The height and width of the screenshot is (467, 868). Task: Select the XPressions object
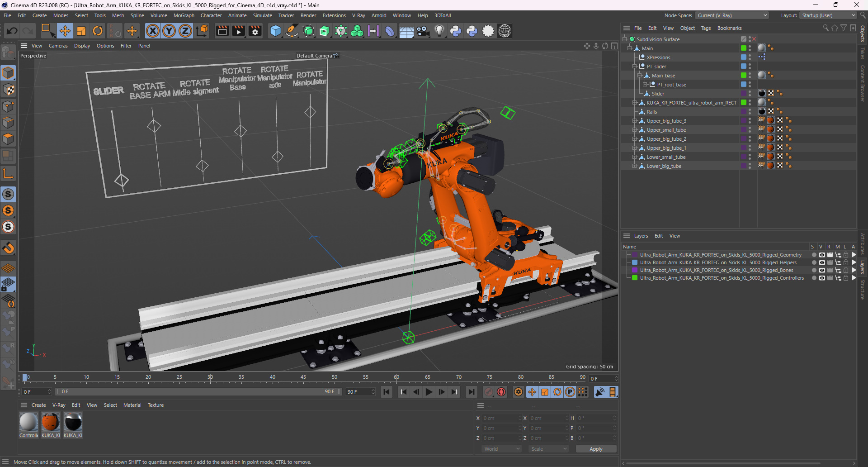click(x=658, y=57)
